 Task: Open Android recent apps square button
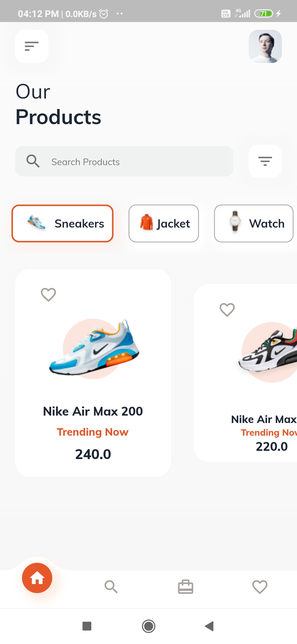[87, 626]
